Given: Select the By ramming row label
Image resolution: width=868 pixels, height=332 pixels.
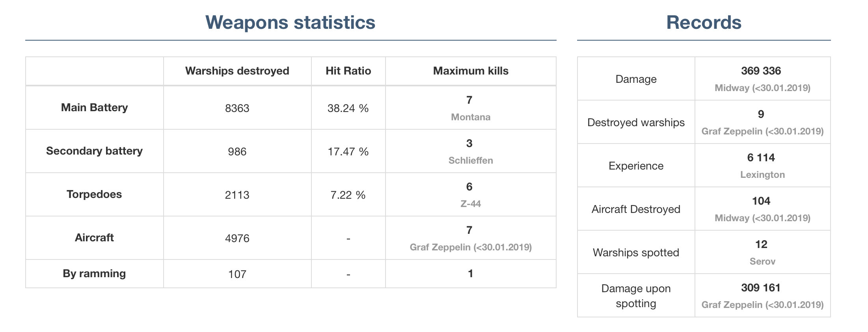Looking at the screenshot, I should (94, 274).
